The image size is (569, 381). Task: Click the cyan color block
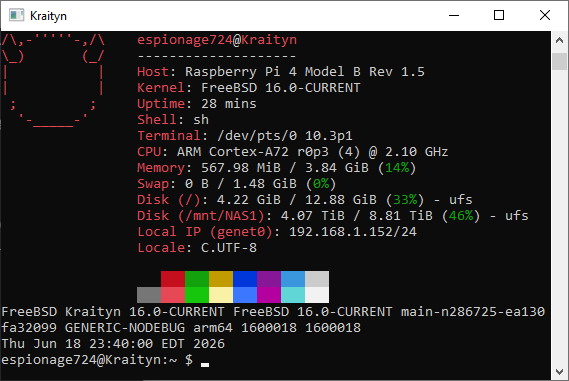pyautogui.click(x=293, y=295)
